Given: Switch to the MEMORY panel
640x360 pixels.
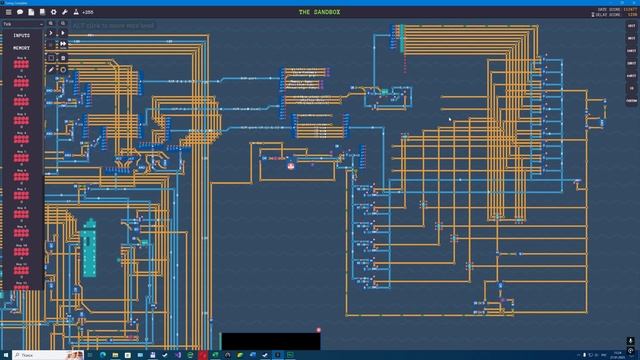Looking at the screenshot, I should point(22,48).
